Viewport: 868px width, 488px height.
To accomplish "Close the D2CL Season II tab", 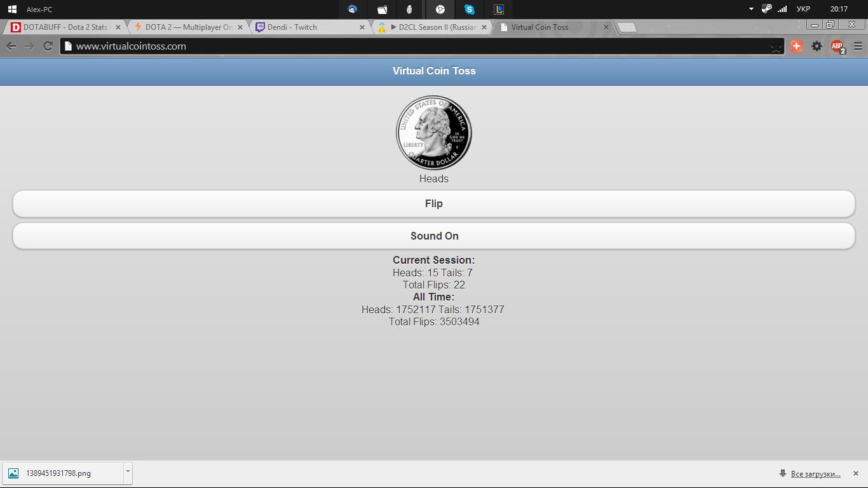I will (x=484, y=27).
